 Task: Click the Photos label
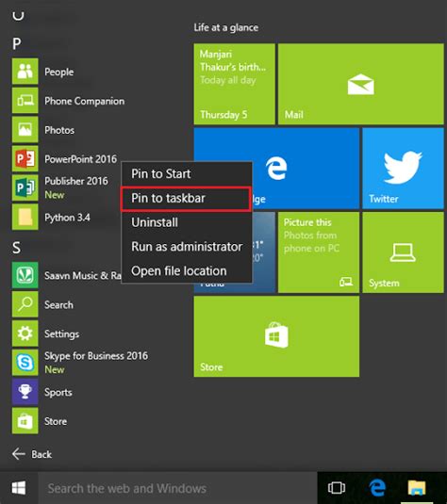[x=59, y=130]
